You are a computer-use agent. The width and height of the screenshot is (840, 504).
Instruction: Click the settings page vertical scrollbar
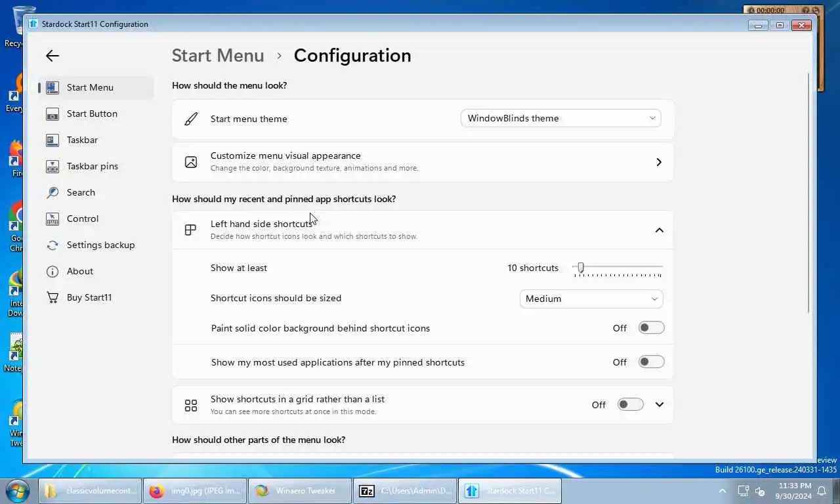coord(808,193)
